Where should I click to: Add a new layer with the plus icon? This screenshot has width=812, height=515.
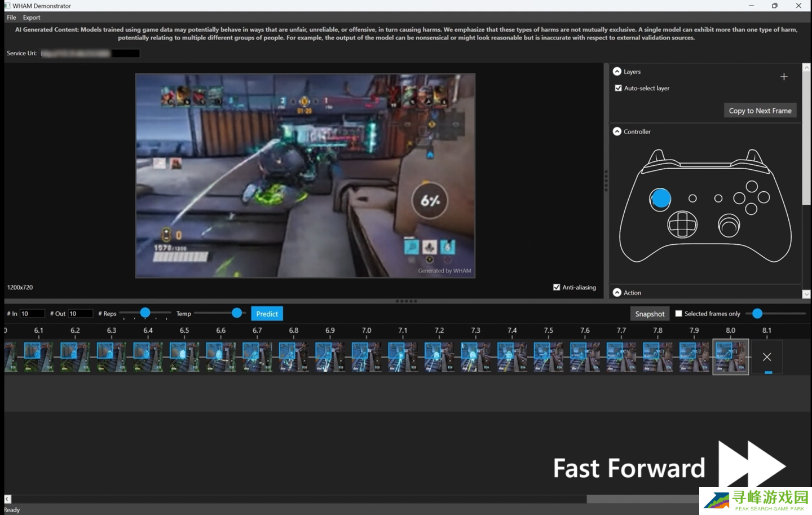(784, 77)
